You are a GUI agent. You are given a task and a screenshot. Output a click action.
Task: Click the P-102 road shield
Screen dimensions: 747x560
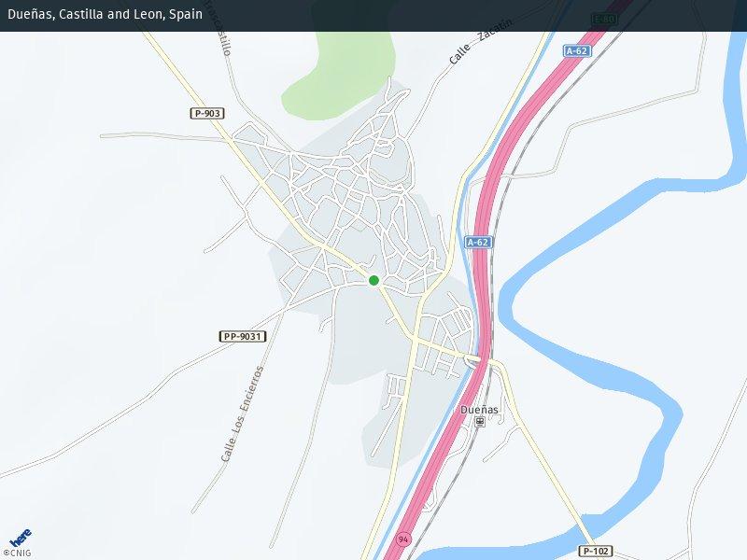pyautogui.click(x=596, y=551)
